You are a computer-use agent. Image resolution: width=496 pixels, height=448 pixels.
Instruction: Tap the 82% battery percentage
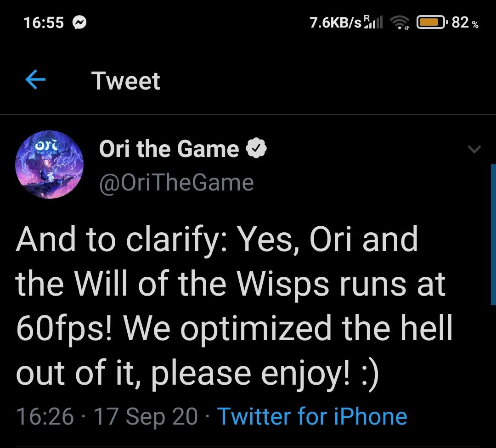tap(465, 22)
